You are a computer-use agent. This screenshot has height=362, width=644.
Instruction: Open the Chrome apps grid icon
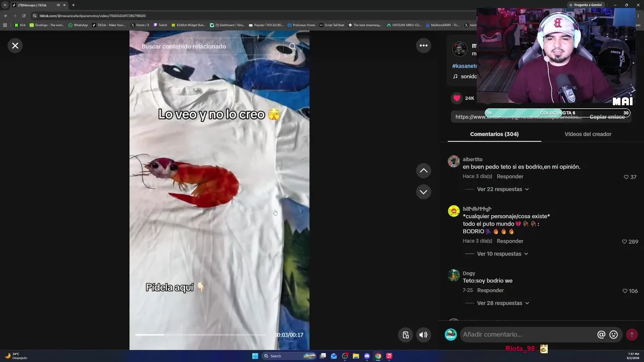coord(5,25)
